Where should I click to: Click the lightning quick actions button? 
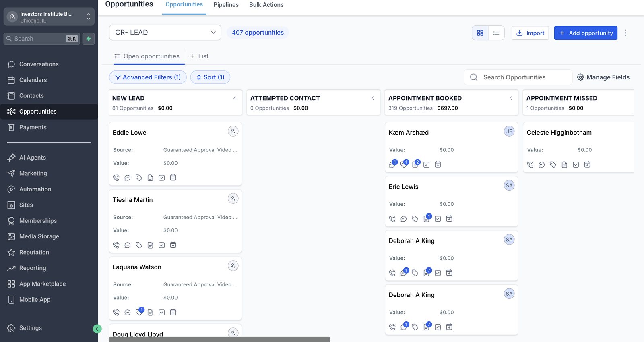point(89,39)
